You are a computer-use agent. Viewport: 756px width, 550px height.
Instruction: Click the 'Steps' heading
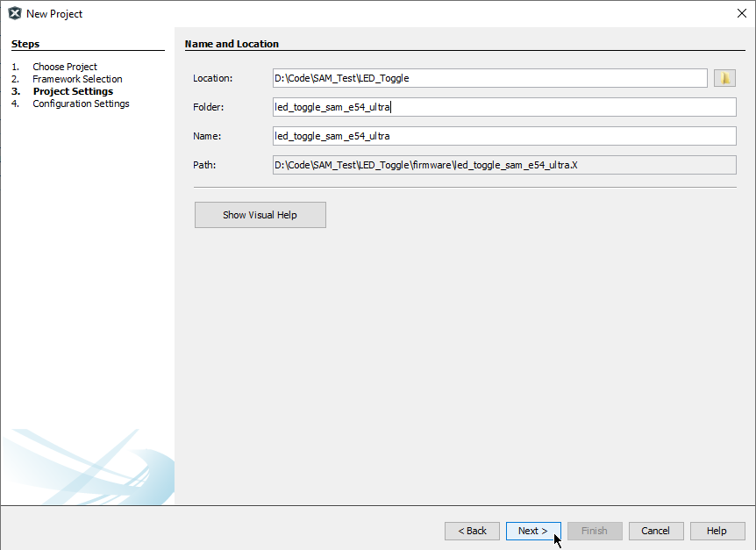[25, 44]
